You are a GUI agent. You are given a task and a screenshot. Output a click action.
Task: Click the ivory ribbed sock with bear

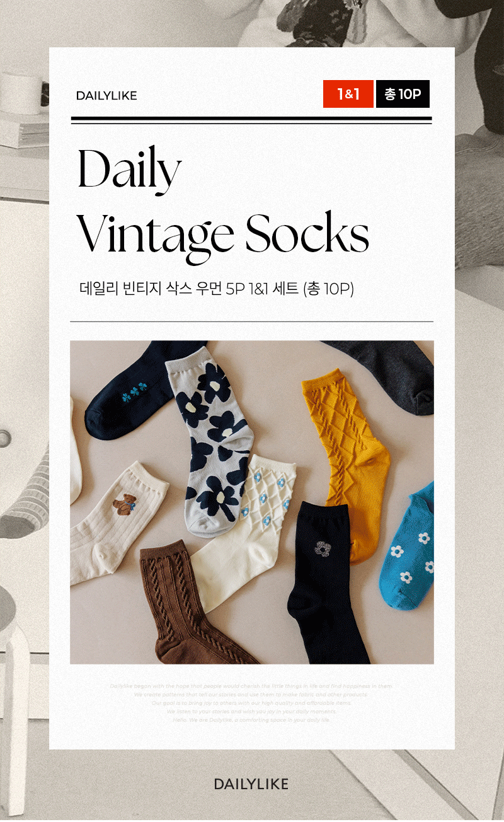118,523
